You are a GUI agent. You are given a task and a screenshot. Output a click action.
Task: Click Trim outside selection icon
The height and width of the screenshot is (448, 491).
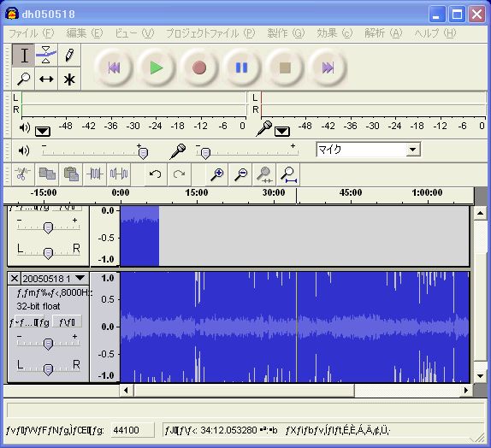click(95, 174)
